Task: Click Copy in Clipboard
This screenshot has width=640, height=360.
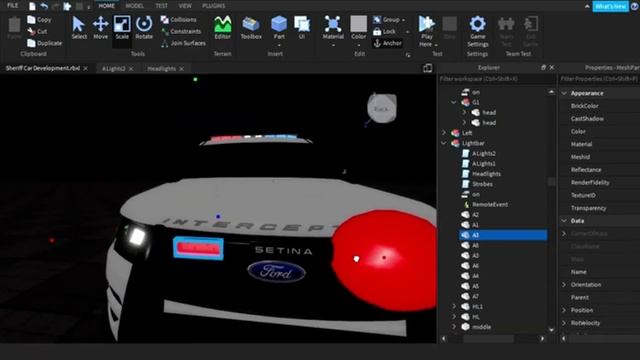Action: (39, 20)
